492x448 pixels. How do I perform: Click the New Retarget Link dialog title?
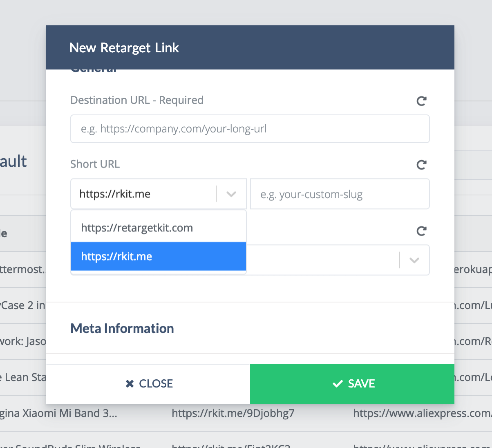[x=124, y=48]
